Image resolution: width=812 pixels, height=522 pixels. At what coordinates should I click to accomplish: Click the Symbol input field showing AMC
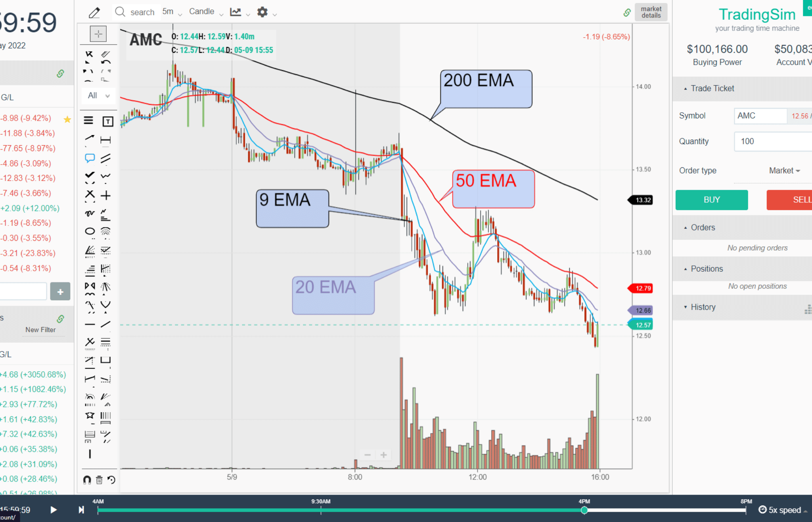point(760,116)
